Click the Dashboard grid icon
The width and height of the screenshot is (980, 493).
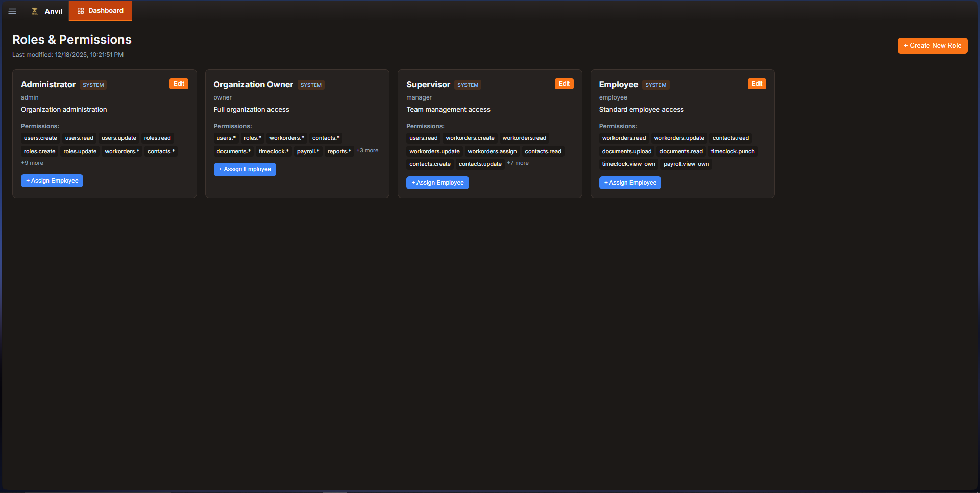point(80,10)
